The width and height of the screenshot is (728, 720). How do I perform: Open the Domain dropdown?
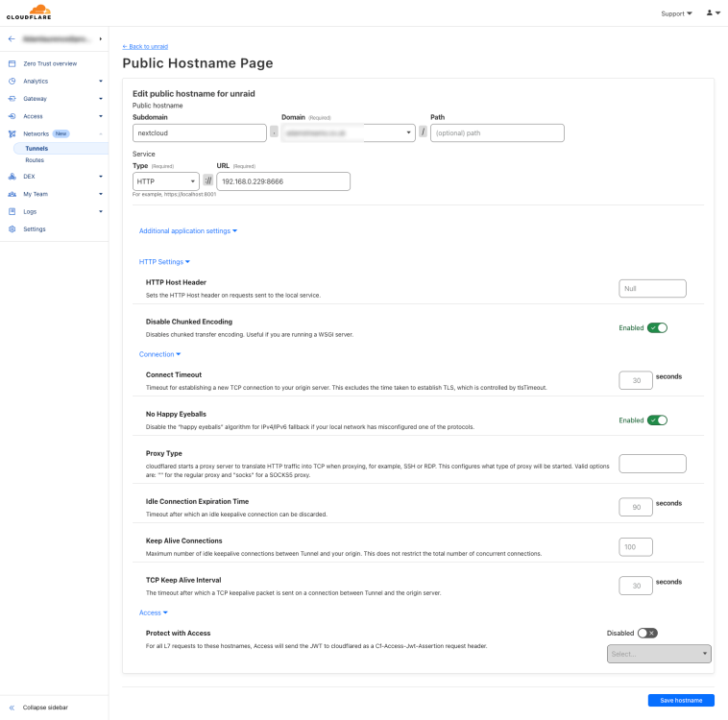coord(349,133)
